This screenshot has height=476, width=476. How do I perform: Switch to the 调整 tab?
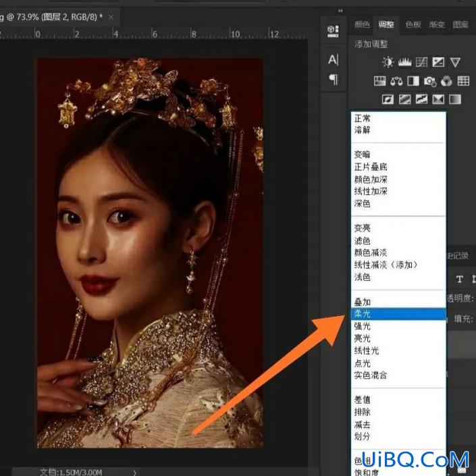pyautogui.click(x=386, y=24)
